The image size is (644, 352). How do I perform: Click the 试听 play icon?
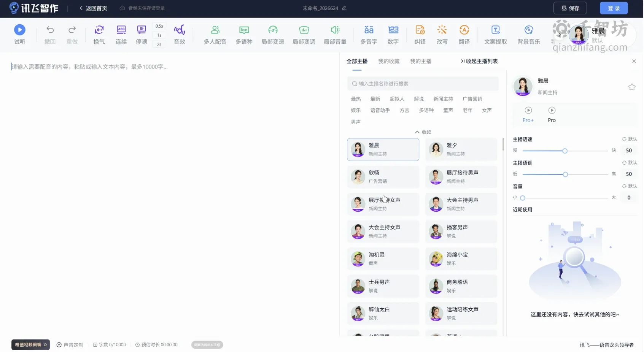point(19,30)
